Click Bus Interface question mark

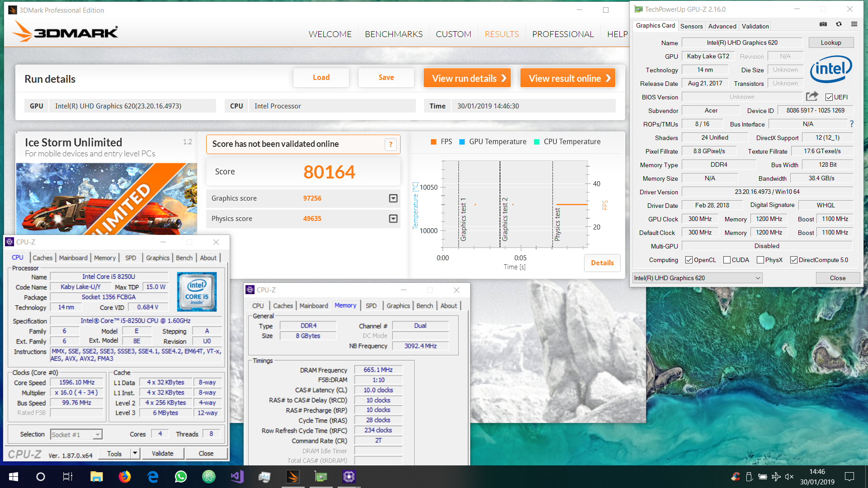[852, 124]
